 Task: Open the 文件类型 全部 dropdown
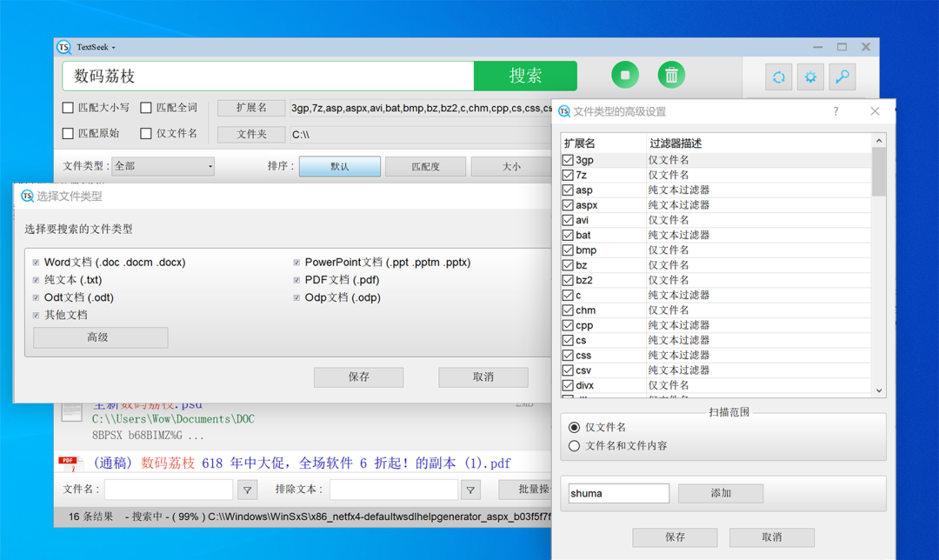pyautogui.click(x=163, y=166)
